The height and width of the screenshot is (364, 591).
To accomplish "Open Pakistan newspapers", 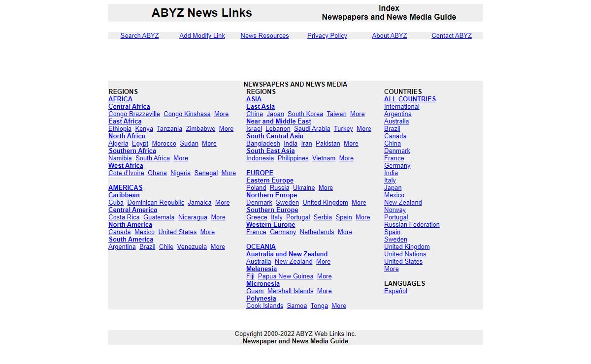I will click(328, 143).
